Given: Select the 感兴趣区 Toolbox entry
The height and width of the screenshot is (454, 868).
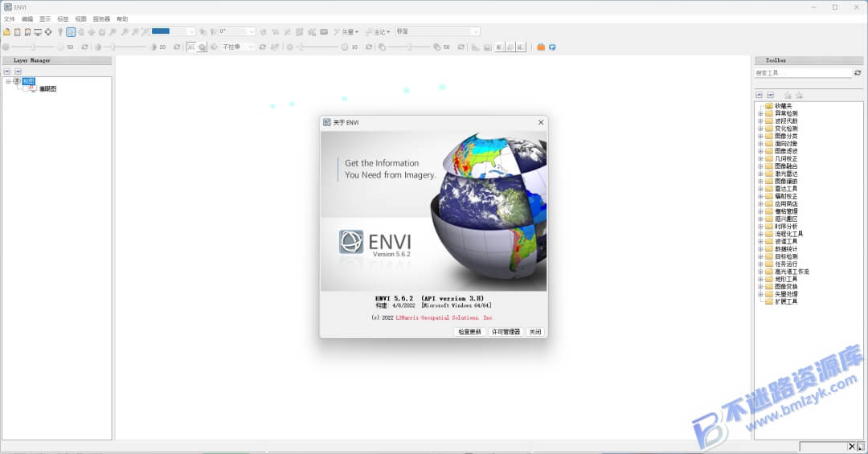Looking at the screenshot, I should coord(786,219).
